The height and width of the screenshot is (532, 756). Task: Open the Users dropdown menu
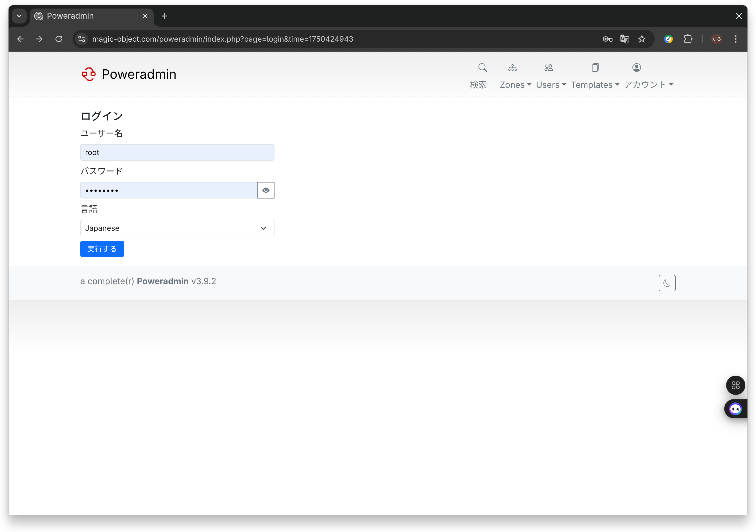click(551, 85)
